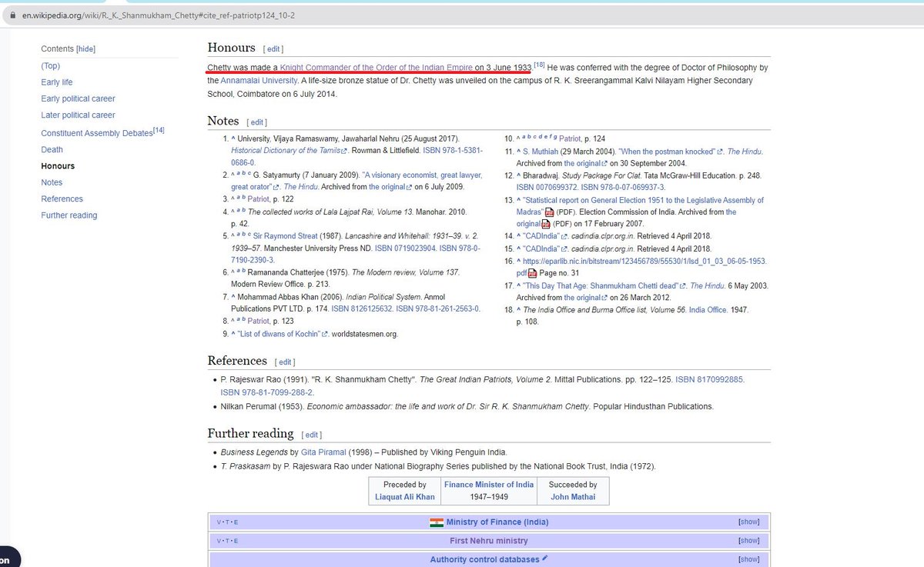Open the Annamalai University link

(259, 80)
